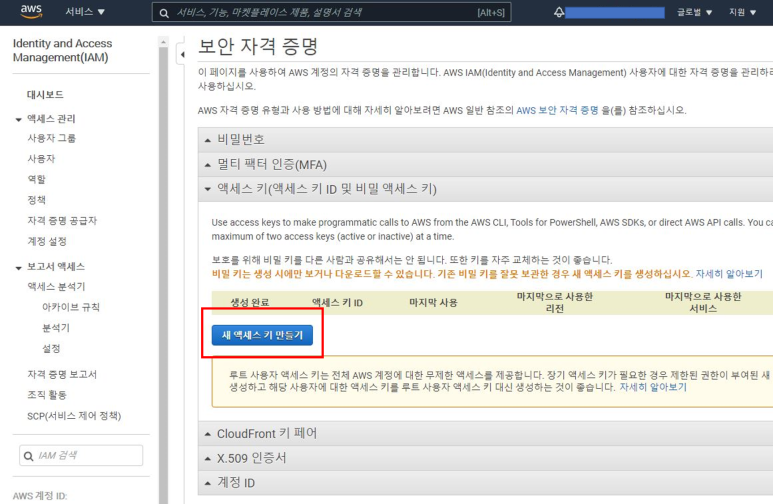
Task: Collapse the sidebar with the arrow handle
Action: coord(182,54)
